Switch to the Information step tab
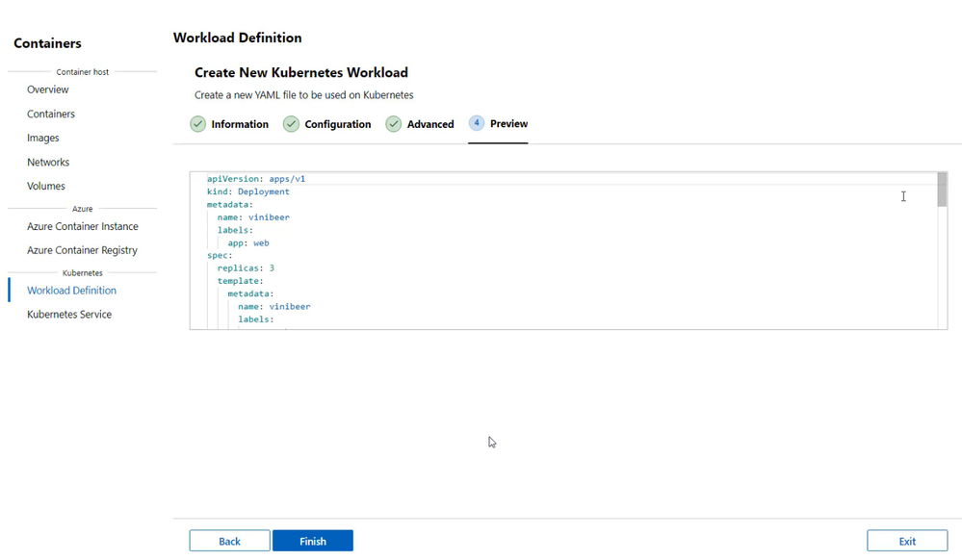 pos(229,124)
